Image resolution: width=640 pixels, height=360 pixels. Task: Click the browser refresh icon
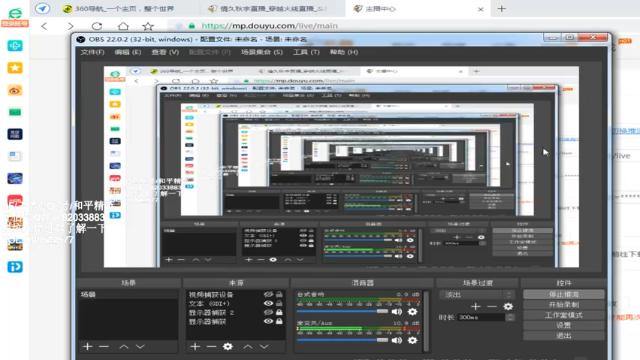97,26
